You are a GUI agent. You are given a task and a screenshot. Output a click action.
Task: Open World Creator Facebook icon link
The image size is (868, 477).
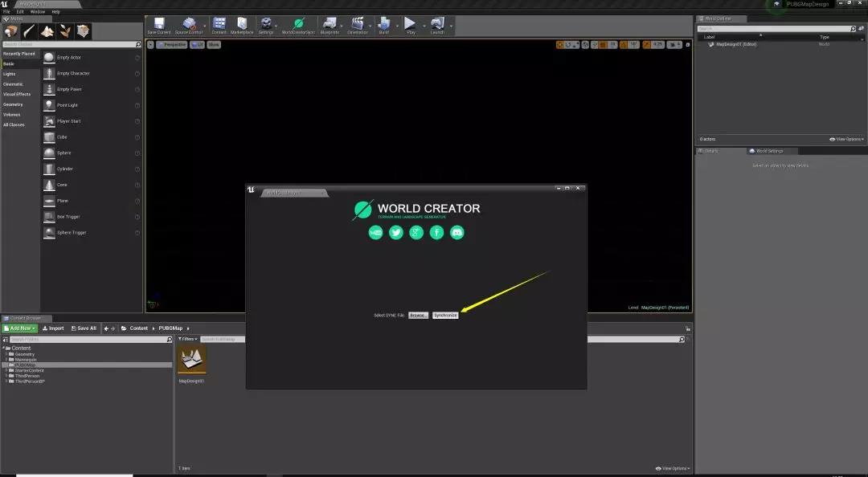pos(436,232)
